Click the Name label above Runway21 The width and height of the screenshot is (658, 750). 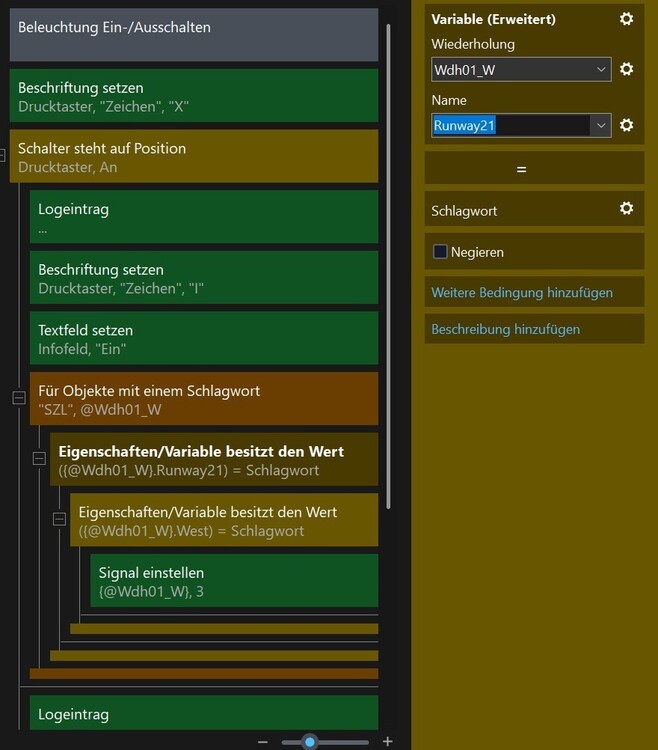(x=449, y=100)
